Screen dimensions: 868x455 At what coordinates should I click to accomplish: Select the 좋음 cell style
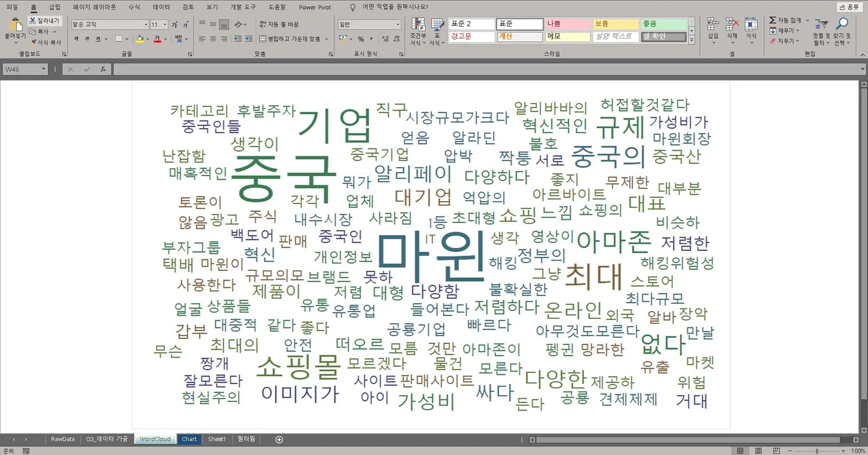[x=663, y=24]
